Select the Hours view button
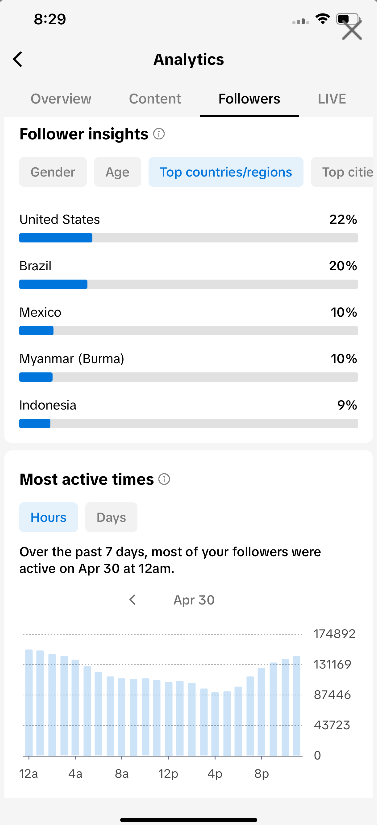This screenshot has height=825, width=377. [48, 517]
